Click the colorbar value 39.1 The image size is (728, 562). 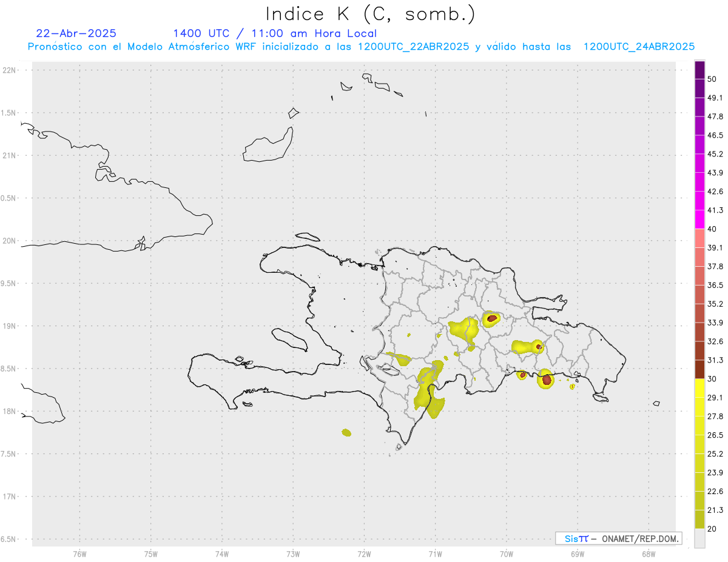(x=715, y=247)
